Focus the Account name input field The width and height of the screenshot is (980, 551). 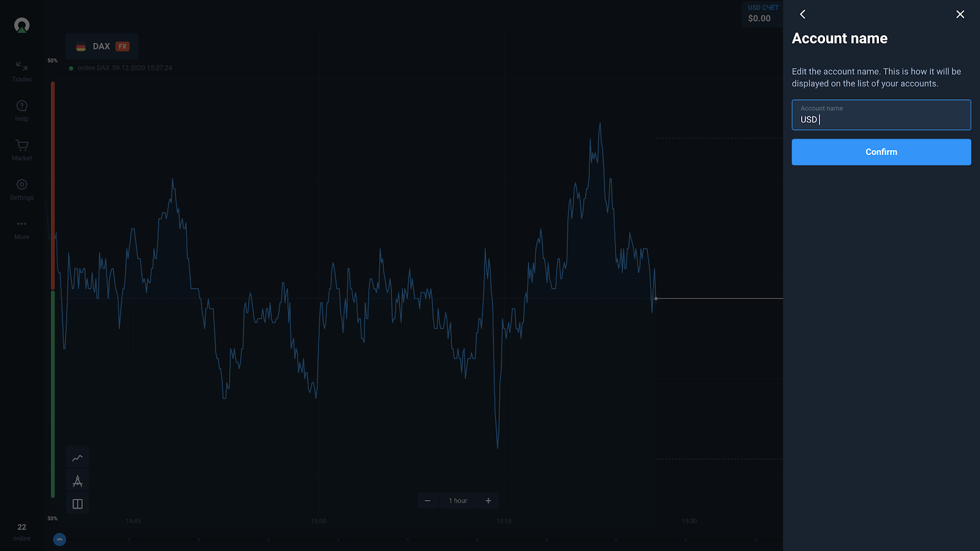coord(881,116)
